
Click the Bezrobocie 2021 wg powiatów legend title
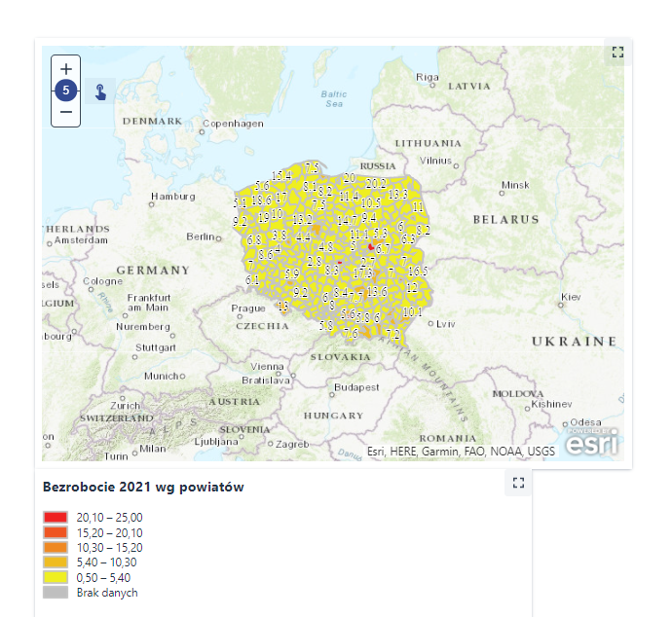coord(143,487)
